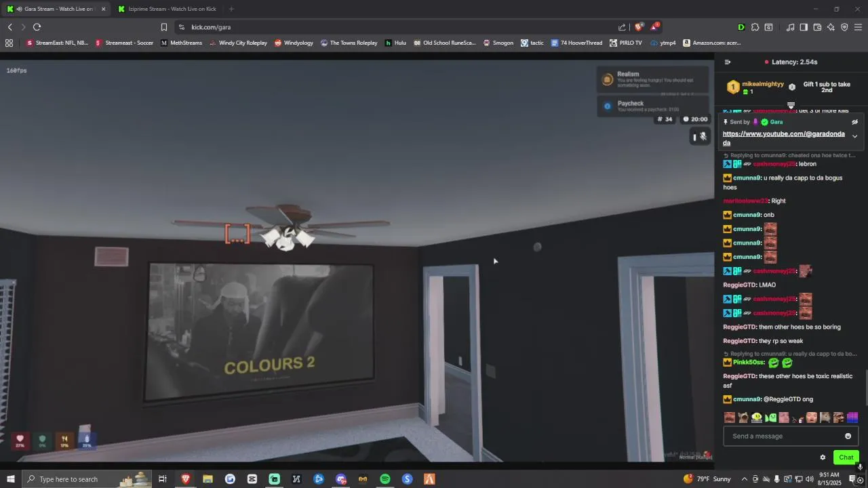Screen dimensions: 868x488
Task: Open the PIRLO TV bookmark
Action: coord(625,43)
